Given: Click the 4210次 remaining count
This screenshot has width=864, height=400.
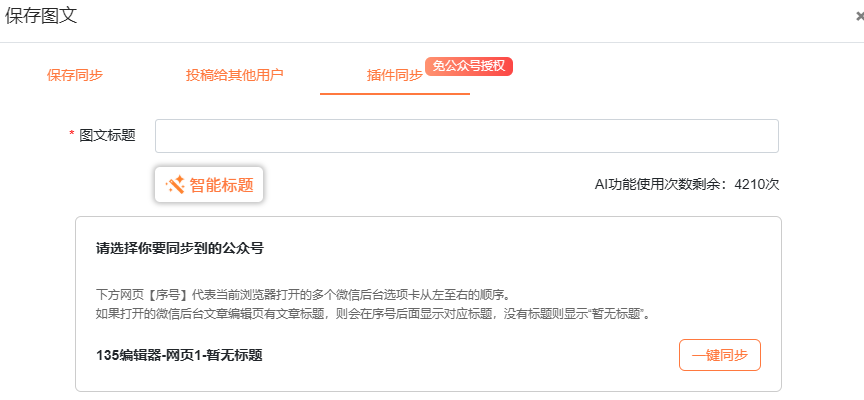Looking at the screenshot, I should click(x=756, y=184).
